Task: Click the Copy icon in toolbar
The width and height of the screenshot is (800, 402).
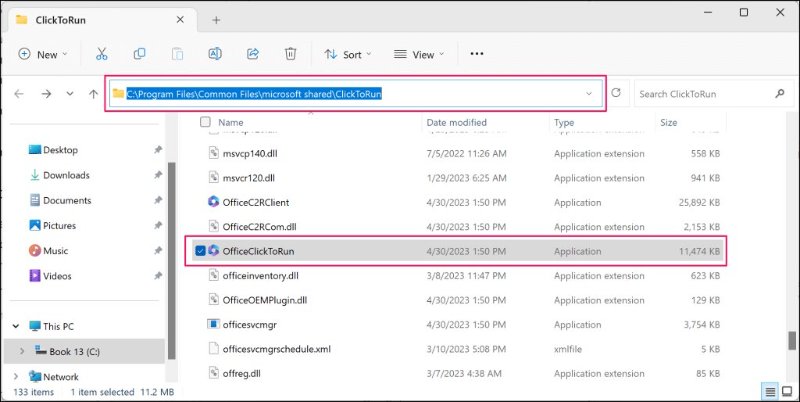Action: pos(139,54)
